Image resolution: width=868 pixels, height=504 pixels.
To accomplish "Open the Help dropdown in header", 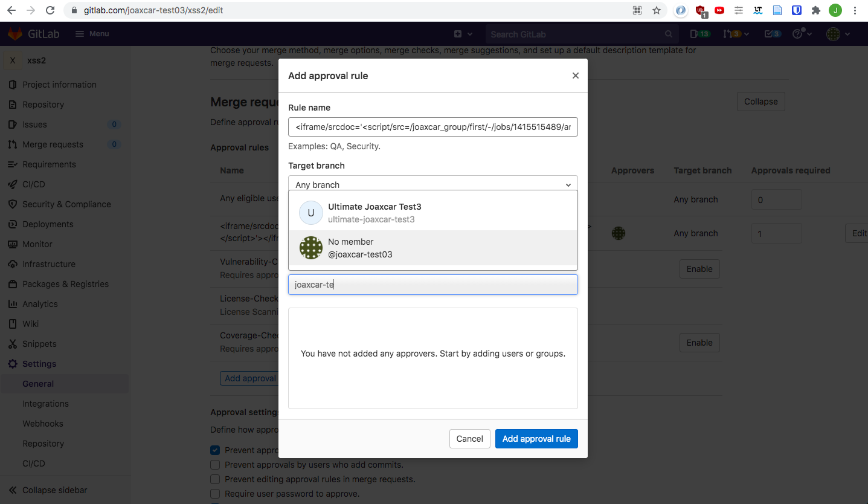I will click(803, 34).
